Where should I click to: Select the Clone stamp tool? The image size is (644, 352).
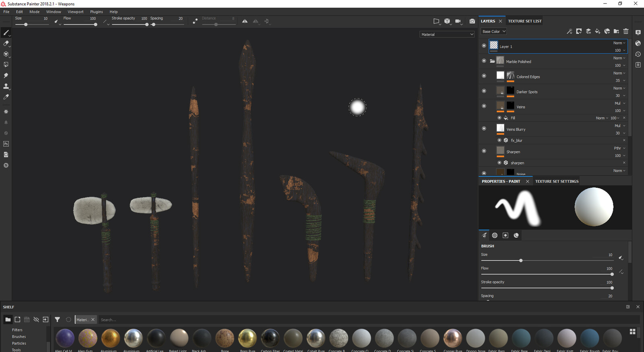click(x=6, y=86)
